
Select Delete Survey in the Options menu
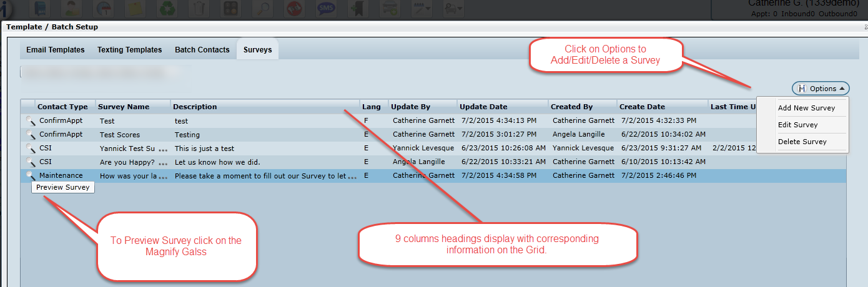click(x=802, y=142)
